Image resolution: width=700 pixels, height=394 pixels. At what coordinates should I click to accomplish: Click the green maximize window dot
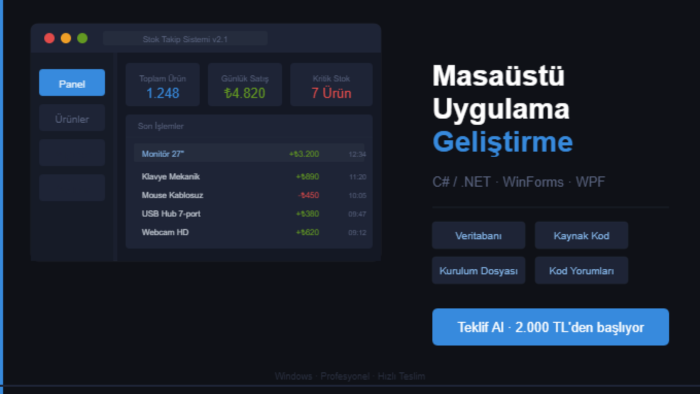82,38
